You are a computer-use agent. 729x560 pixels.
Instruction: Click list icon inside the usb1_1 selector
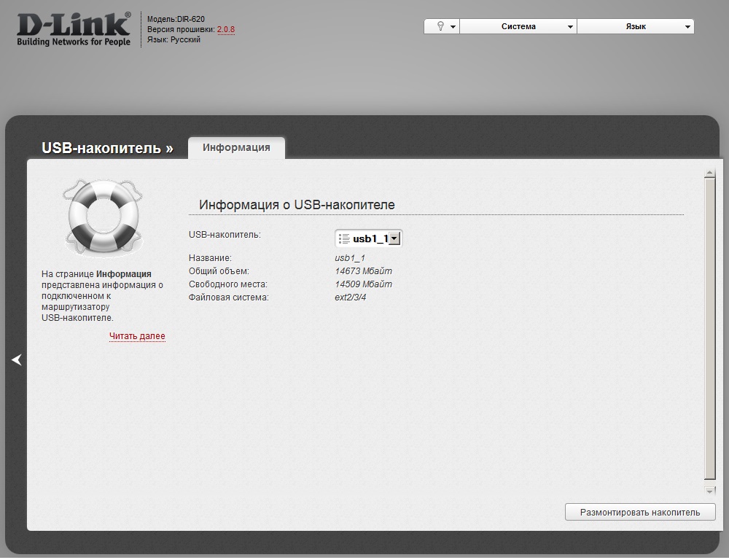[x=344, y=238]
